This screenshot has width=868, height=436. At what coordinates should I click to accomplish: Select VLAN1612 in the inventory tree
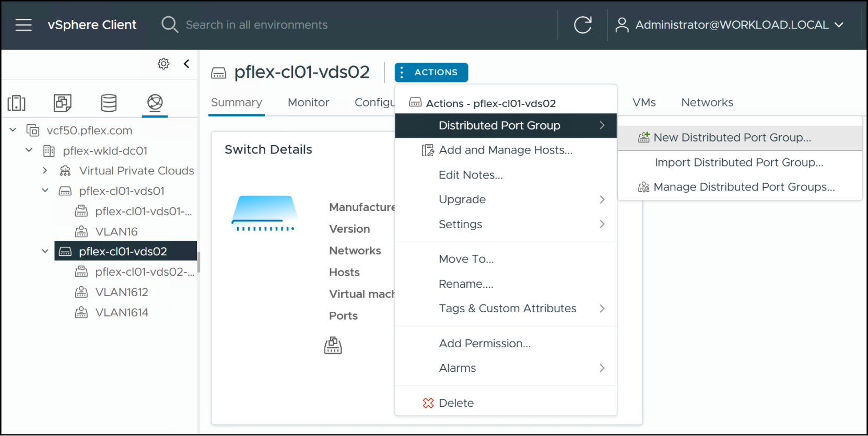122,292
